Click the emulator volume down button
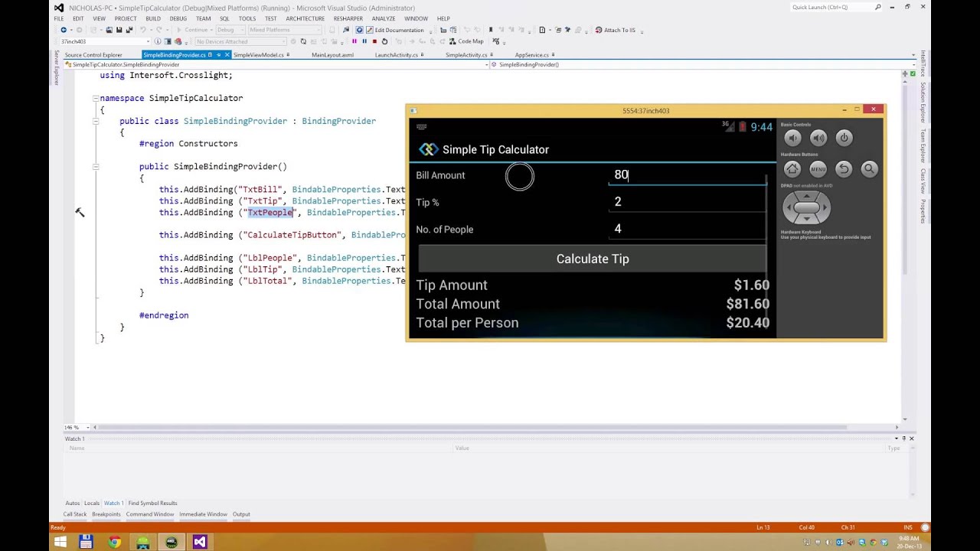The image size is (980, 551). point(792,138)
